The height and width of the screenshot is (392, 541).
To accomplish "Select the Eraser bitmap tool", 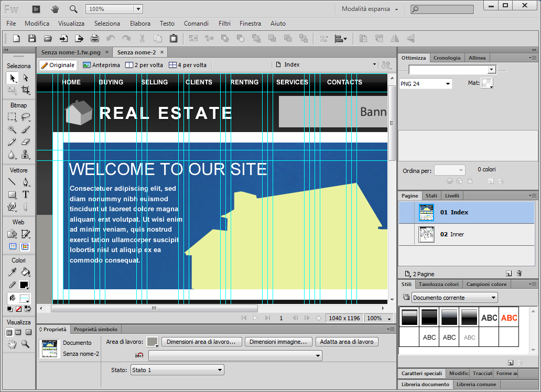I will 25,141.
